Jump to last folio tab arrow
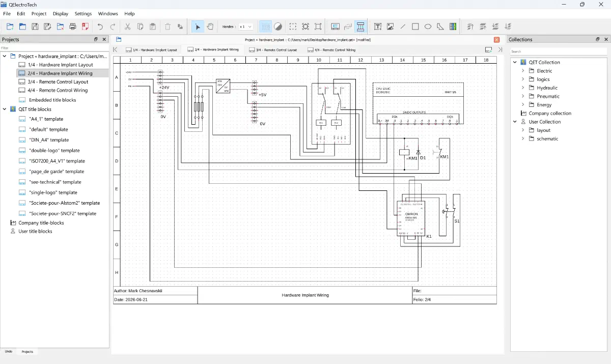 [x=500, y=50]
